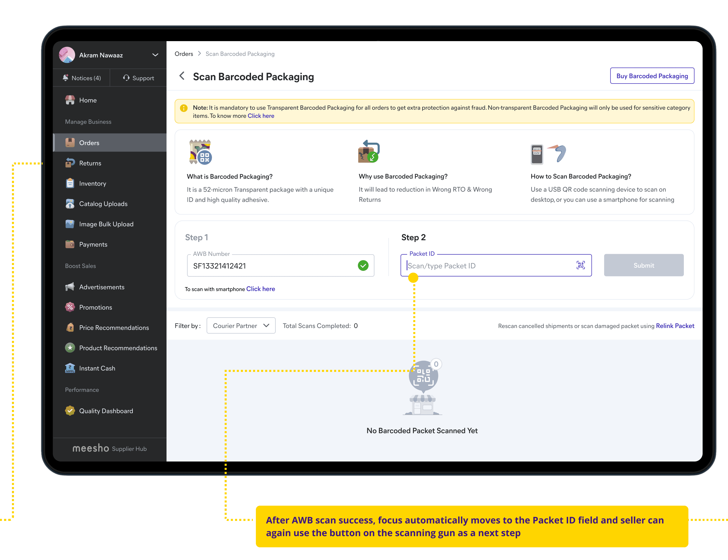This screenshot has height=560, width=728.
Task: Click the Instant Cash icon
Action: pyautogui.click(x=70, y=368)
